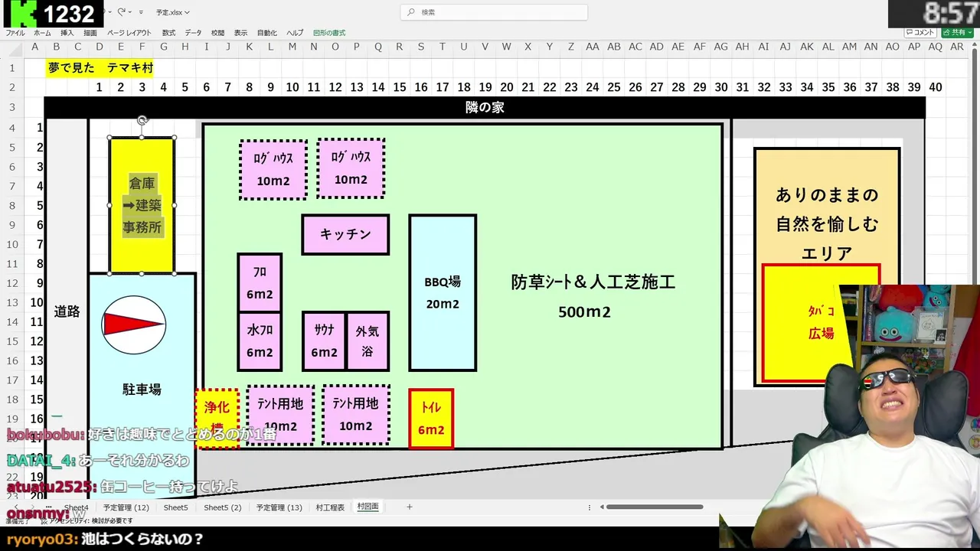This screenshot has height=551, width=980.
Task: Click the rotation handle above 倉庫 shape
Action: pos(142,120)
